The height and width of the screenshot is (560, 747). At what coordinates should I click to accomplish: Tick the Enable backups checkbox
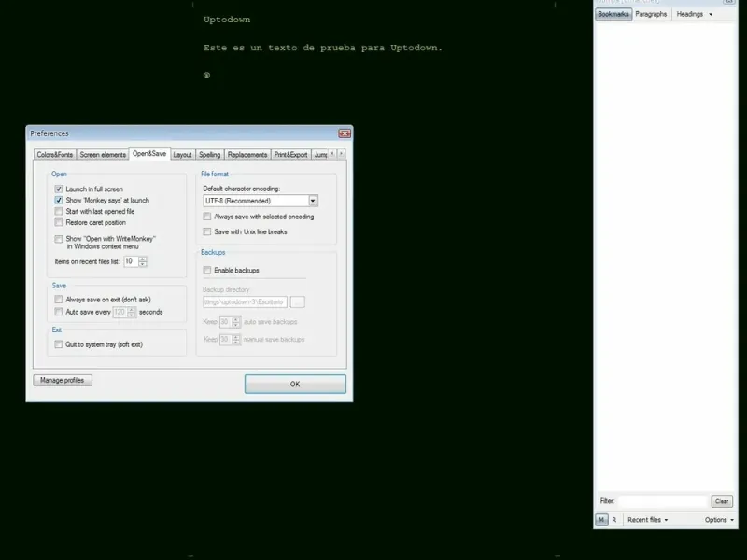click(x=207, y=271)
